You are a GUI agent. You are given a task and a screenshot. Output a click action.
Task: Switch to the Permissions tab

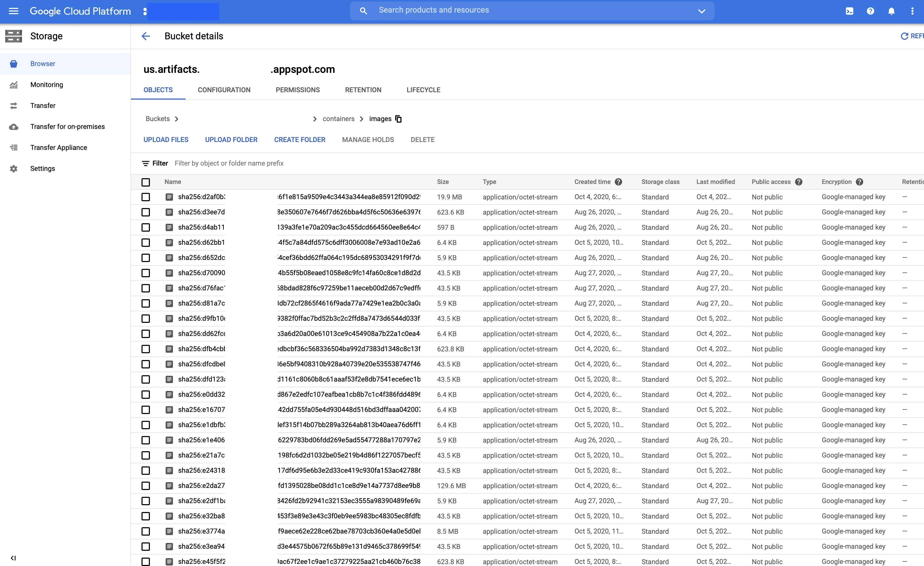point(297,90)
